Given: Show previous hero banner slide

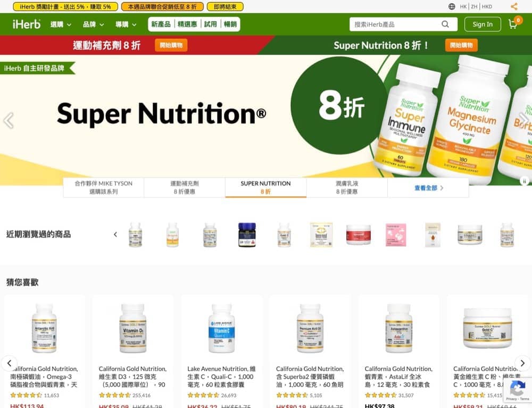Looking at the screenshot, I should (9, 120).
